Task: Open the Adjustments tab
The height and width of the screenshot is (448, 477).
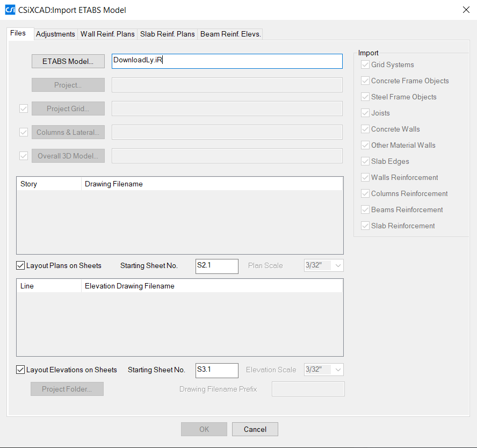Action: pyautogui.click(x=55, y=34)
